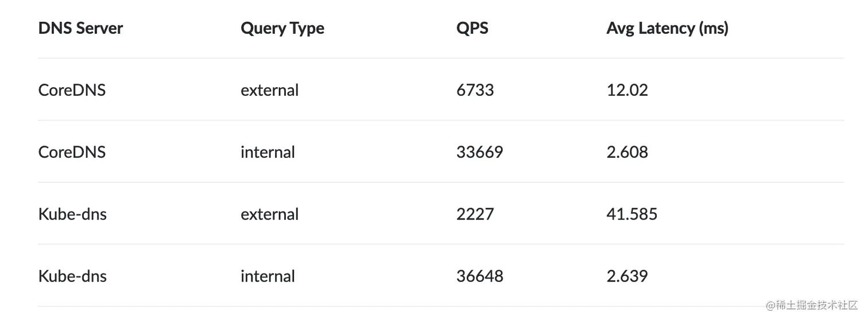The height and width of the screenshot is (321, 868).
Task: Click the Query Type column header
Action: tap(282, 29)
